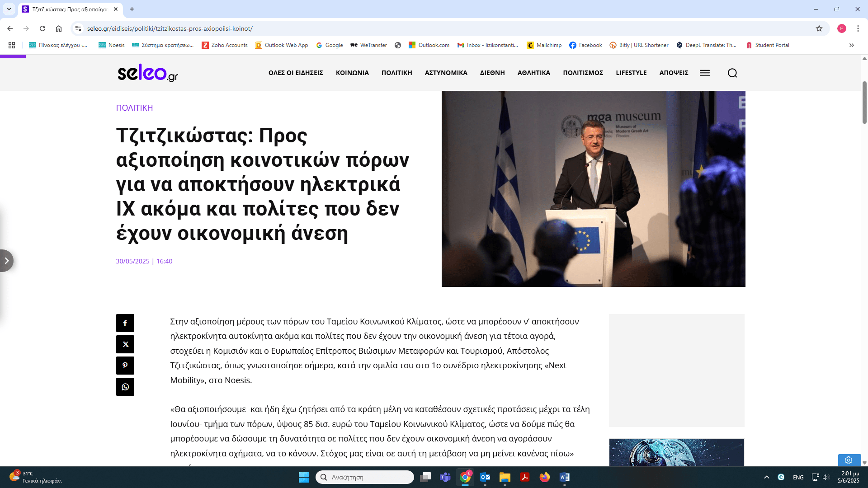Click the ΠΟΛΙΤΙΚΗ category label above the headline

(134, 108)
